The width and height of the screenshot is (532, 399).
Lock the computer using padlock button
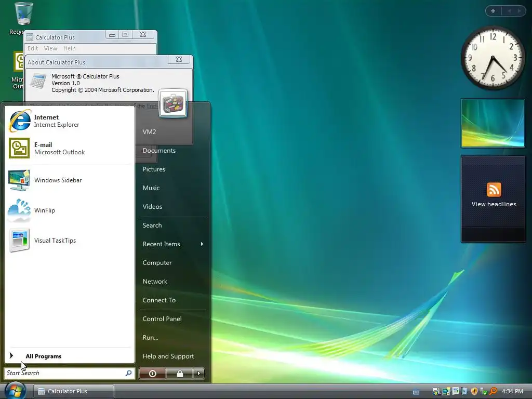coord(179,374)
